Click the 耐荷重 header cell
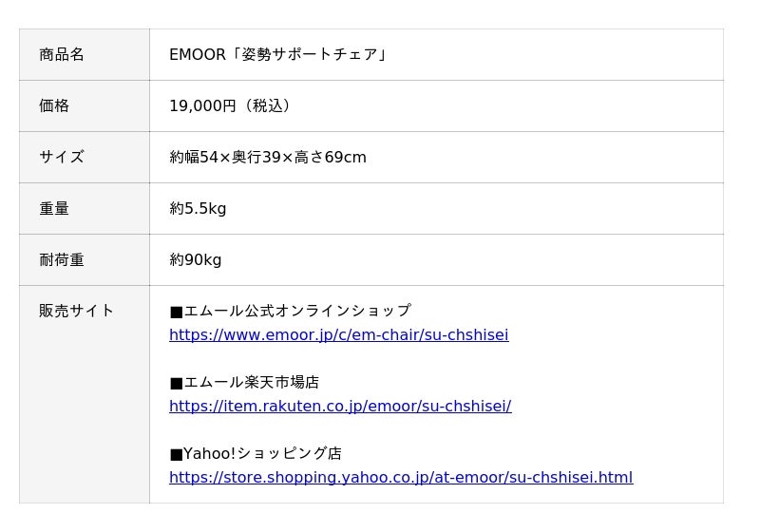Screen dimensions: 760x532 pyautogui.click(x=85, y=259)
